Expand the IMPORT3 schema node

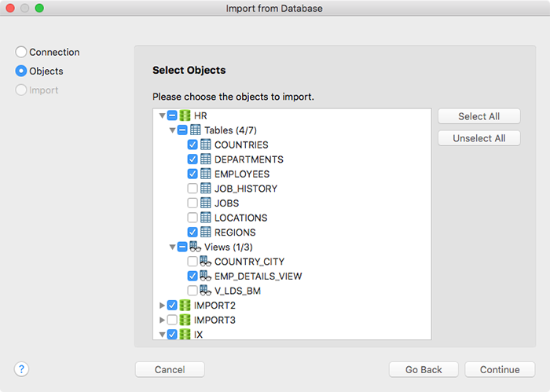[162, 320]
